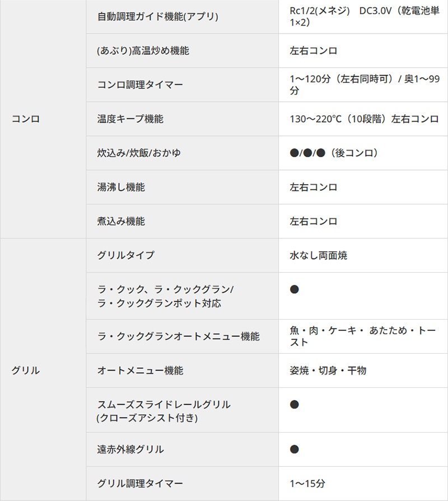Select the 水なし両面焼 value
The width and height of the screenshot is (448, 501).
pyautogui.click(x=318, y=255)
